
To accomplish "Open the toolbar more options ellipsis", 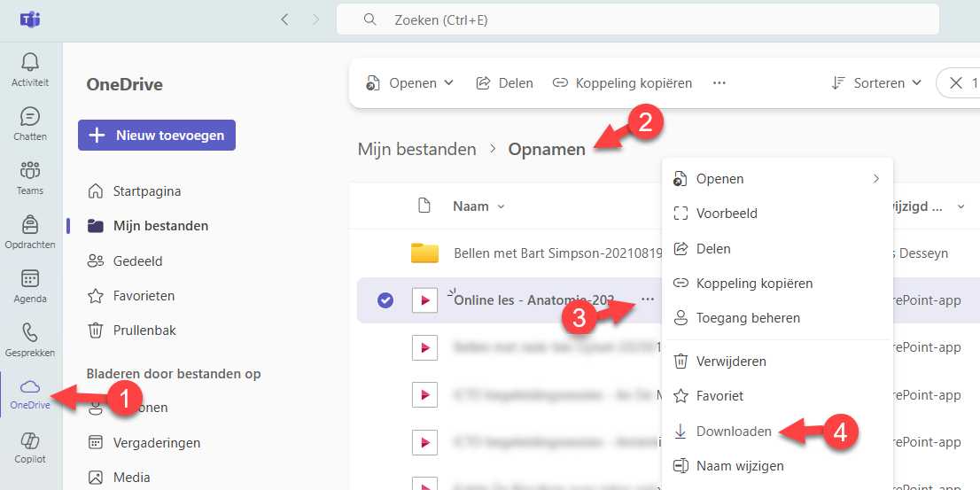I will (x=719, y=83).
